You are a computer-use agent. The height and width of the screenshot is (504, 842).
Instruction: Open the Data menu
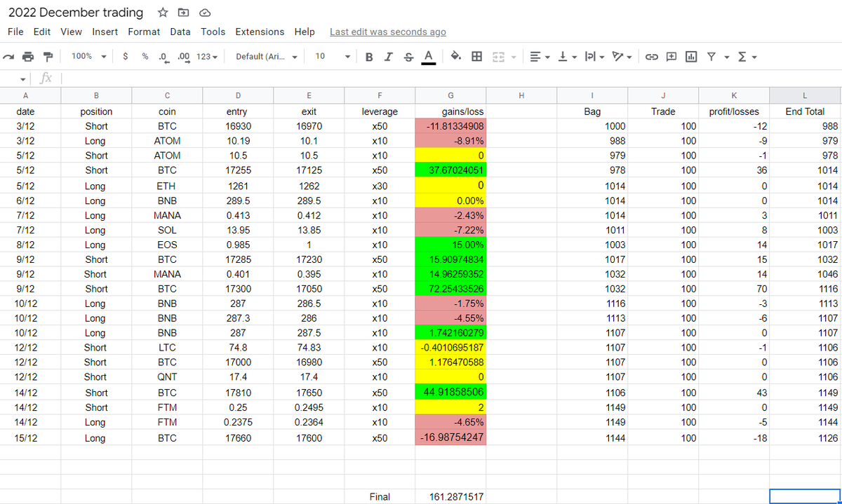point(180,32)
